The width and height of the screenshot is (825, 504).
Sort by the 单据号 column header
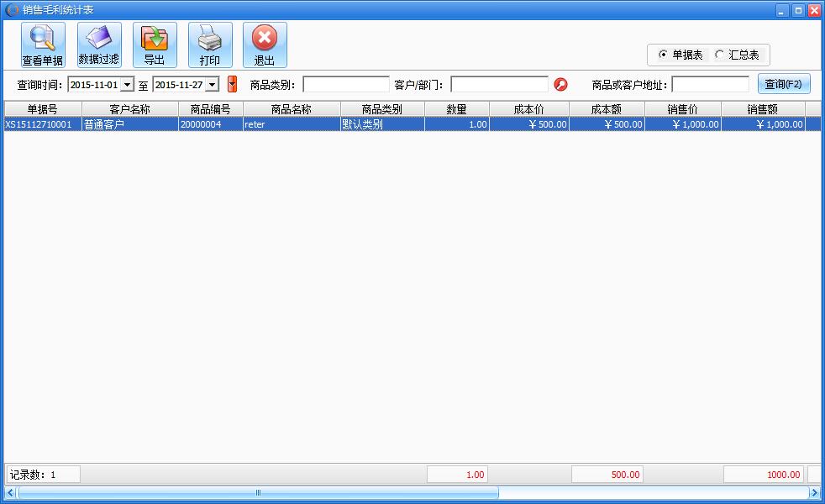[x=43, y=109]
